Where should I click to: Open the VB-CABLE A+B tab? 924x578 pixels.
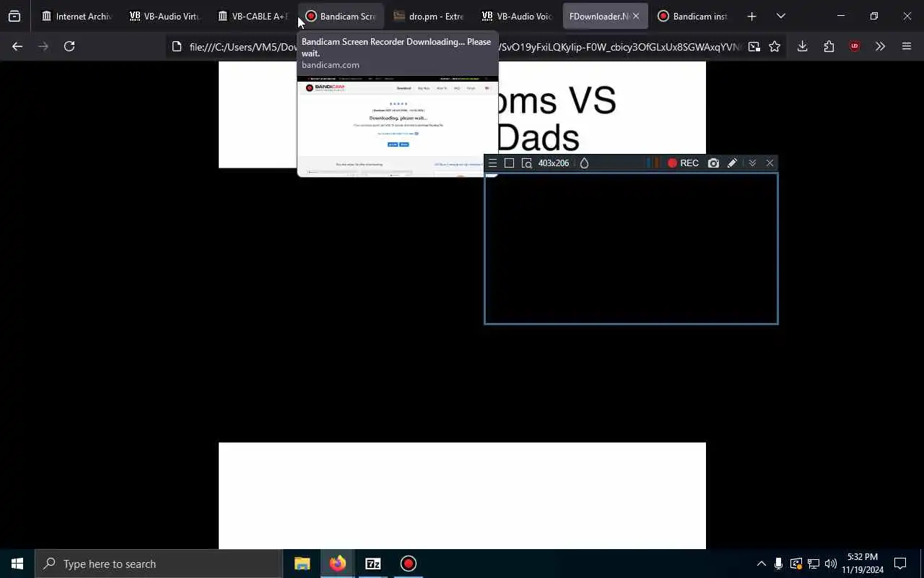pyautogui.click(x=253, y=16)
